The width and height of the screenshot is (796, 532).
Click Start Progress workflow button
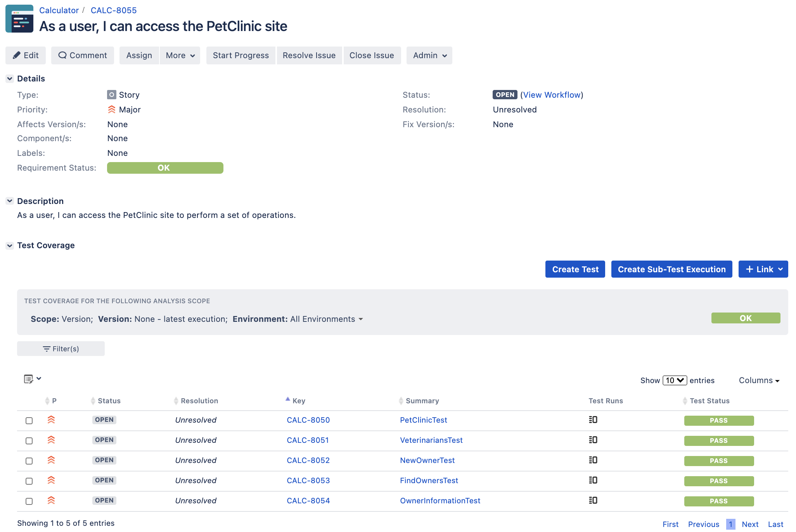[241, 55]
